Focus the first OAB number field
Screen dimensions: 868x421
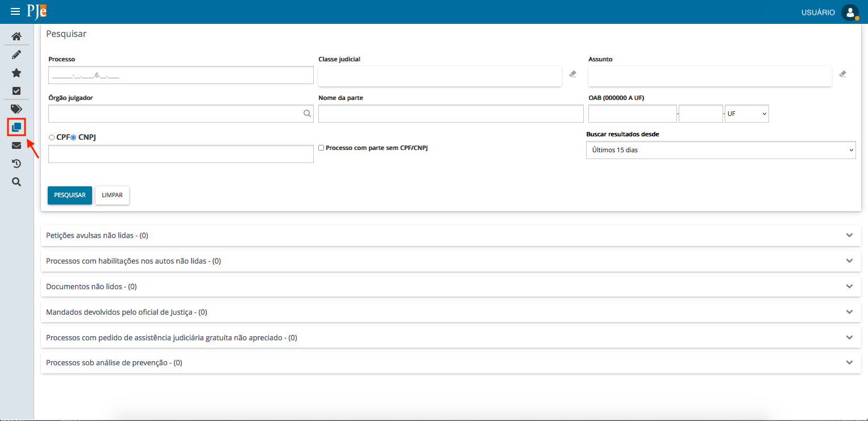tap(633, 114)
